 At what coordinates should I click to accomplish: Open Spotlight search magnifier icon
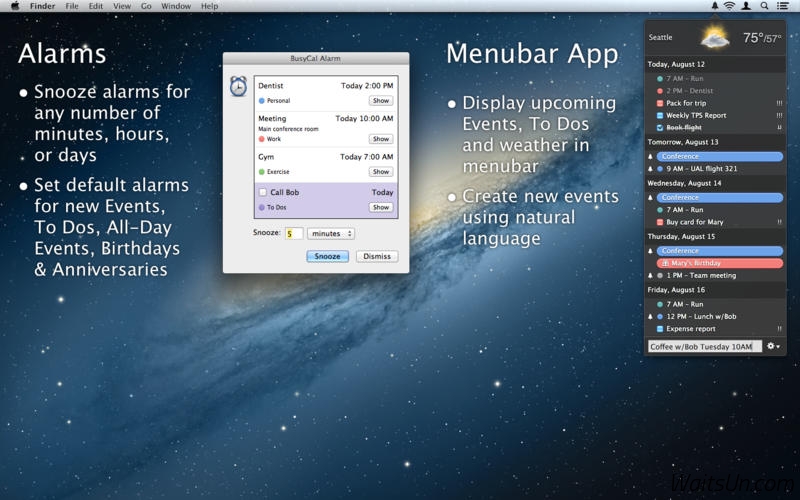(764, 6)
